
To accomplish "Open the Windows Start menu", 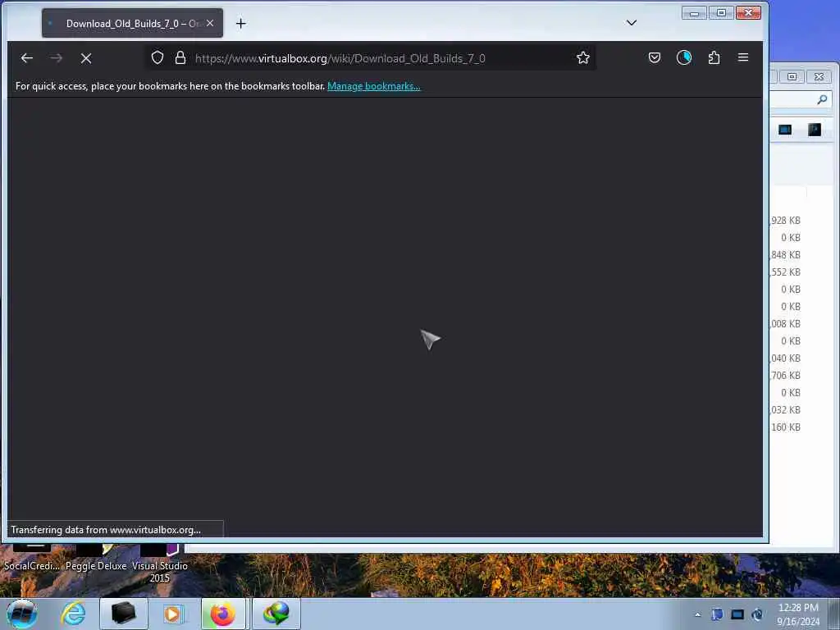I will 21,614.
